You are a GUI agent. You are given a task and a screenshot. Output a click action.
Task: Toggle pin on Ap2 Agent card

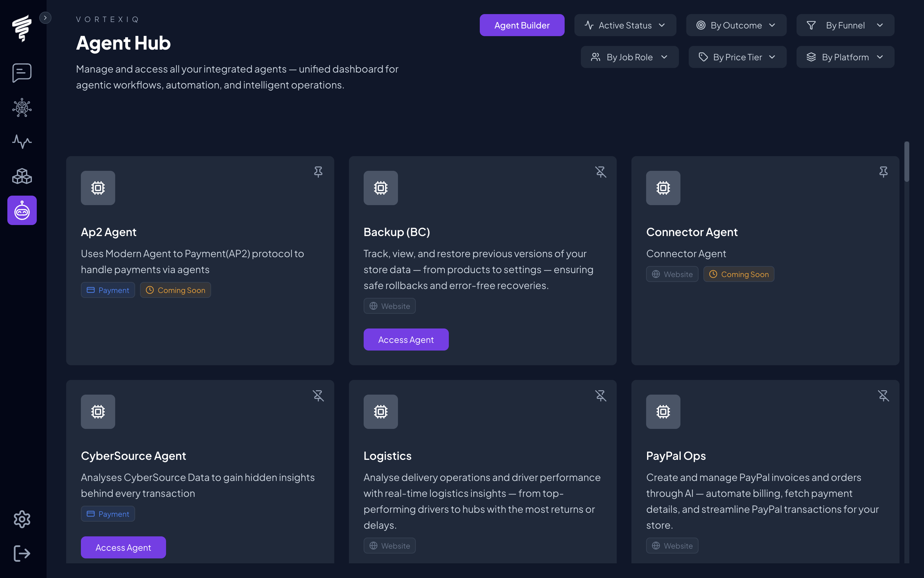point(318,172)
